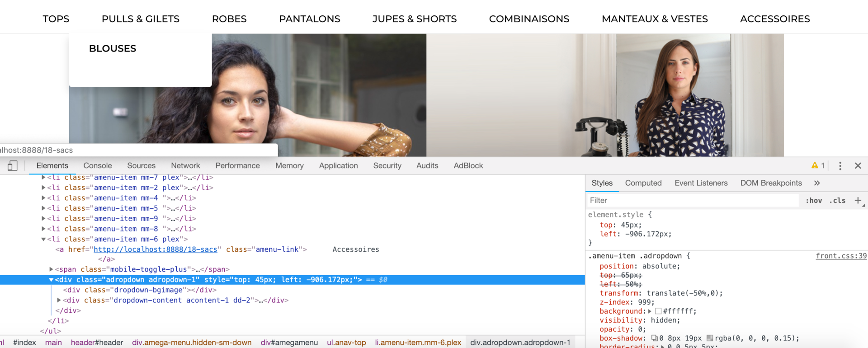Image resolution: width=868 pixels, height=348 pixels.
Task: Open the PULLS & GILETS menu
Action: [x=141, y=19]
